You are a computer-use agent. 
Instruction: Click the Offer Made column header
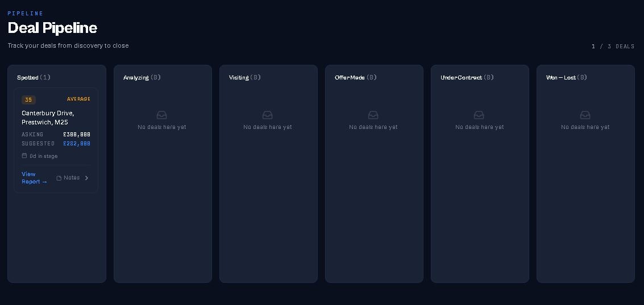tap(356, 77)
